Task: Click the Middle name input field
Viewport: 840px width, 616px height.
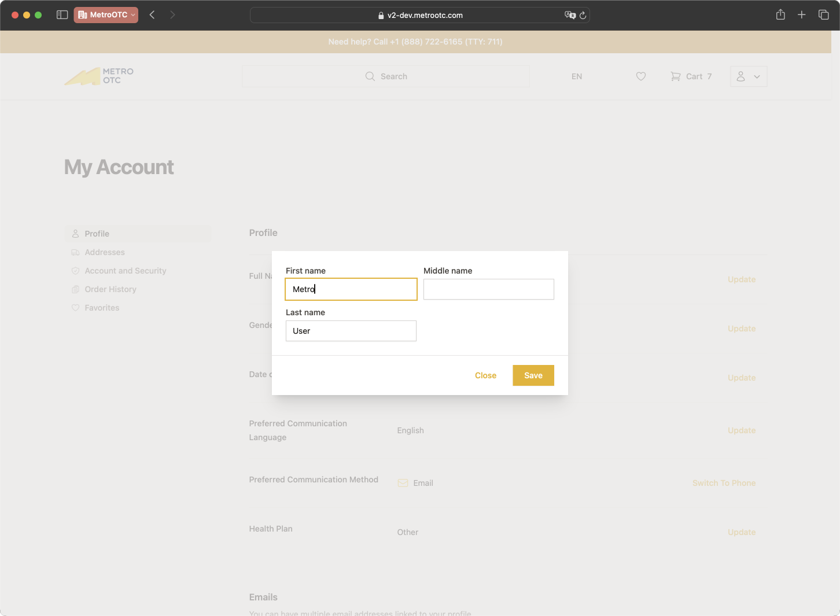Action: tap(488, 289)
